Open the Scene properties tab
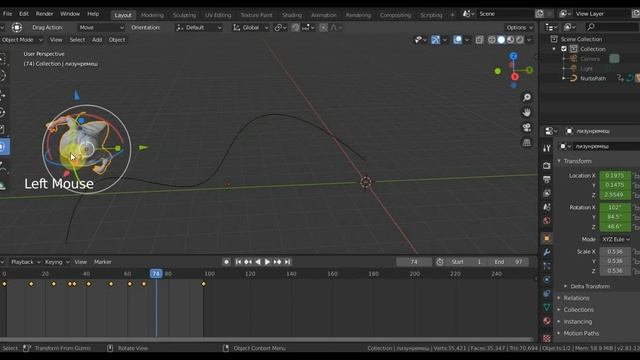This screenshot has height=360, width=640. coord(547,207)
